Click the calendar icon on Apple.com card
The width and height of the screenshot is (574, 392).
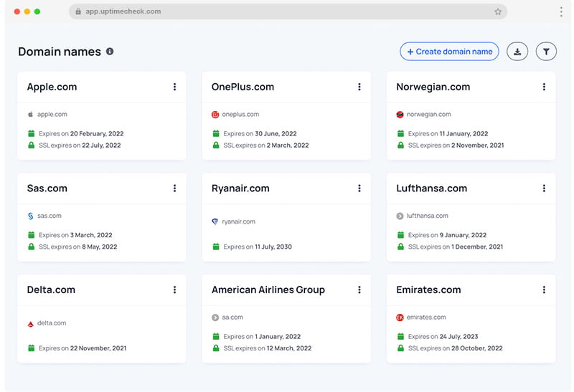[x=32, y=133]
